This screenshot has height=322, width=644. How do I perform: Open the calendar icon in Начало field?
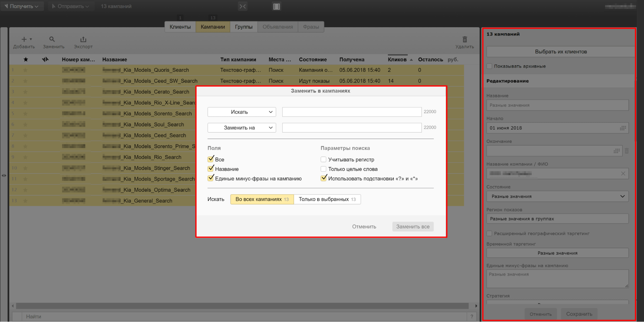click(x=623, y=128)
